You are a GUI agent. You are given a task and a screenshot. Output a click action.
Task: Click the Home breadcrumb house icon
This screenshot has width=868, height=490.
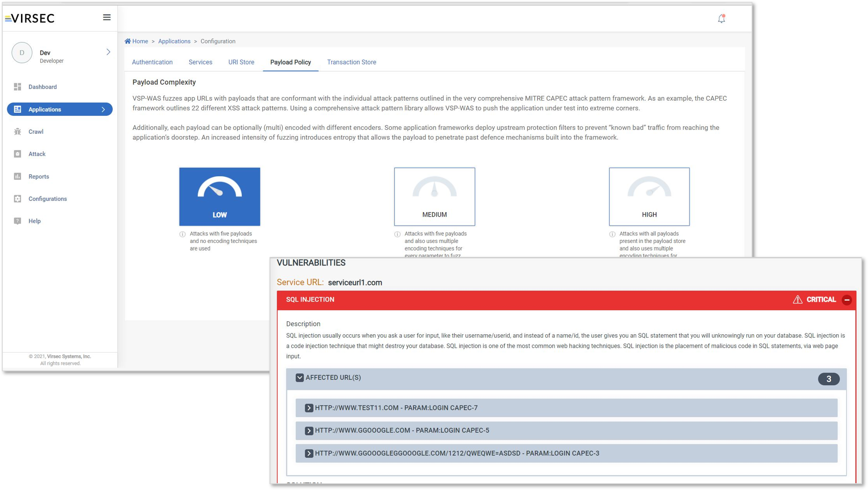coord(128,41)
